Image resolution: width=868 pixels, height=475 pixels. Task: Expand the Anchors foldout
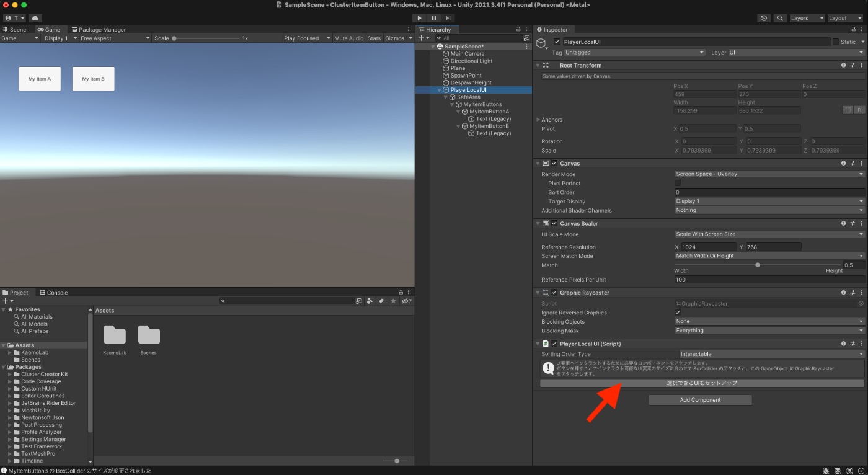coord(538,120)
